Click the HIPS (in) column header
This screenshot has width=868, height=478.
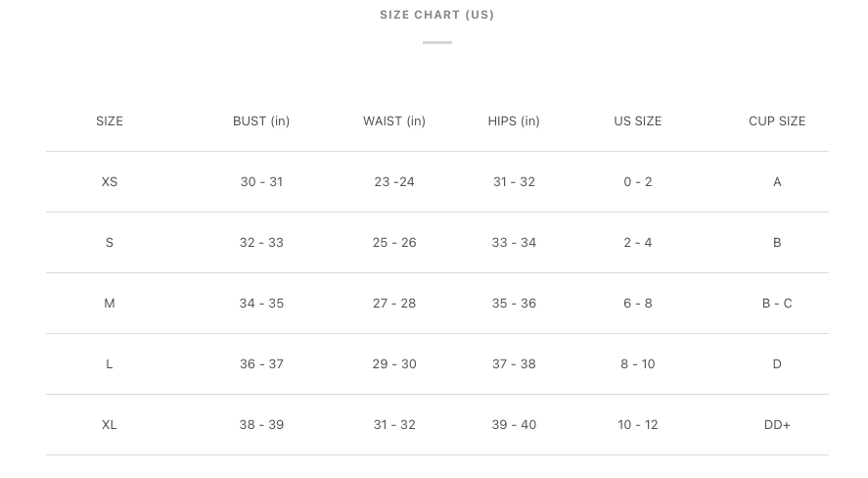pyautogui.click(x=514, y=121)
